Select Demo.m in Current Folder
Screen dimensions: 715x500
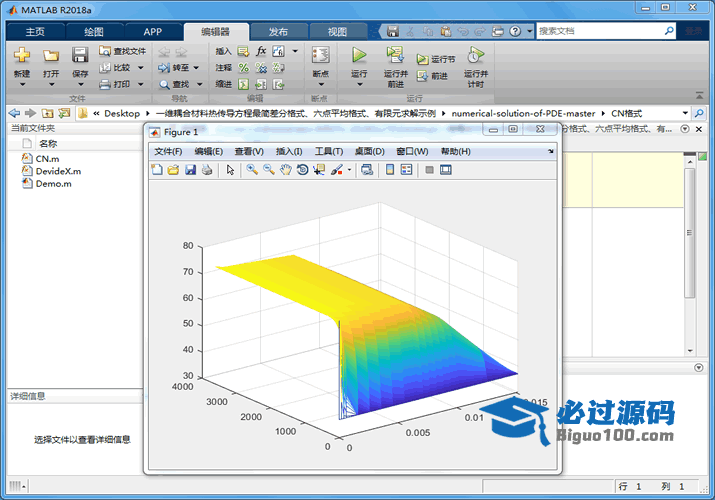(53, 184)
